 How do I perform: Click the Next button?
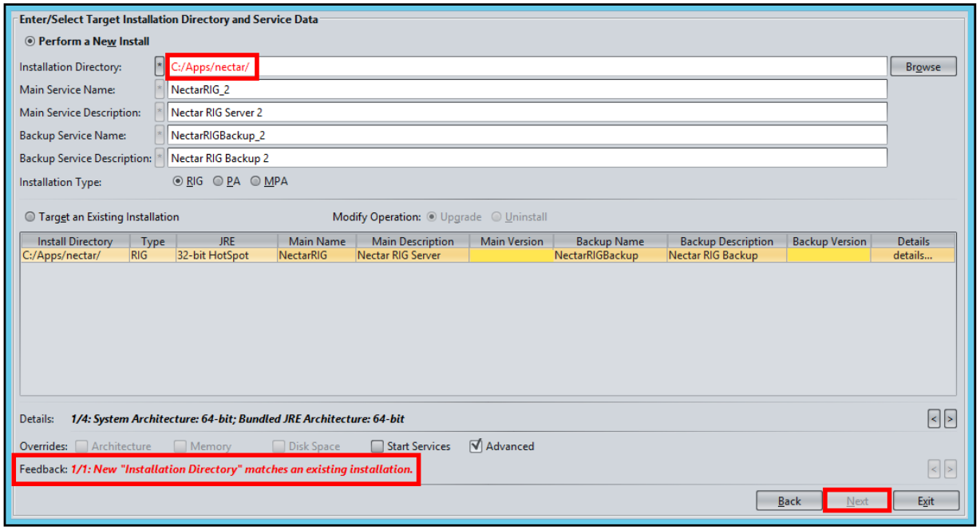tap(857, 501)
